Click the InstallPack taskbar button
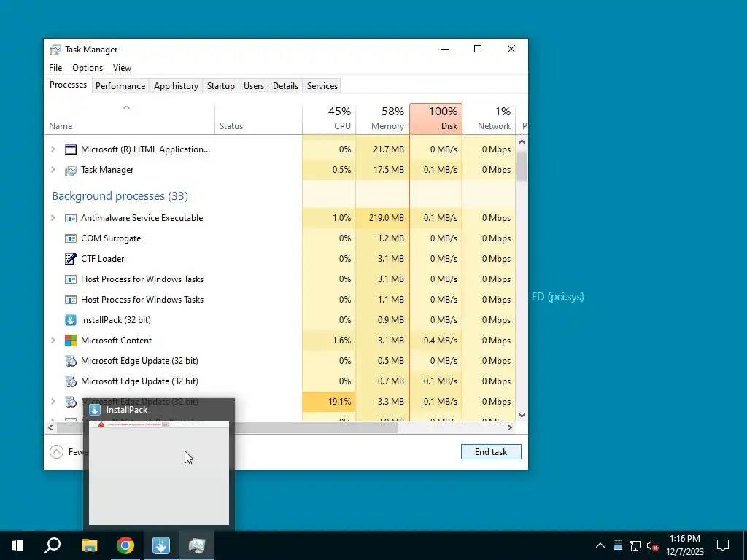 tap(161, 545)
